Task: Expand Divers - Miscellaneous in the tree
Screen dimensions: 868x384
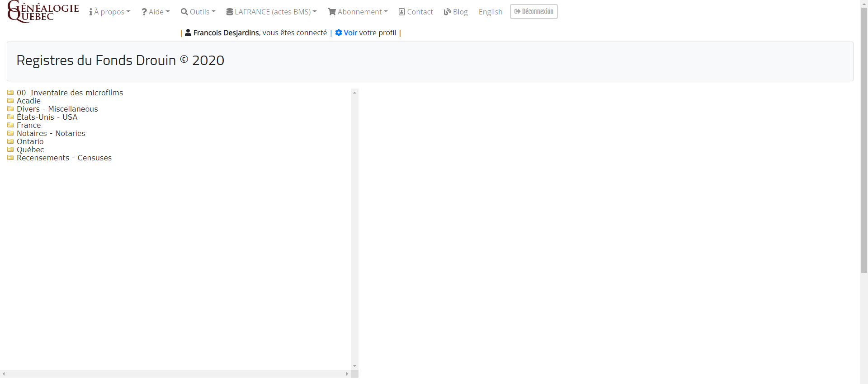Action: click(x=57, y=109)
